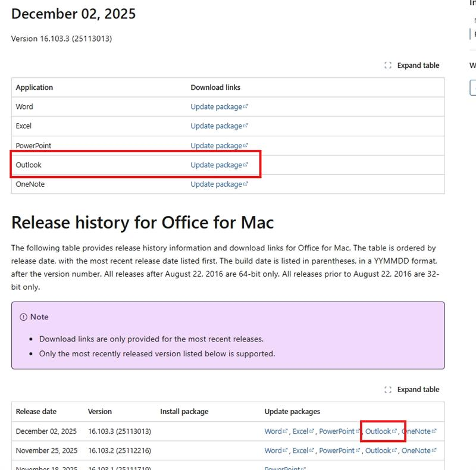Viewport: 476px width, 470px height.
Task: Click the Excel application name cell
Action: tap(23, 126)
